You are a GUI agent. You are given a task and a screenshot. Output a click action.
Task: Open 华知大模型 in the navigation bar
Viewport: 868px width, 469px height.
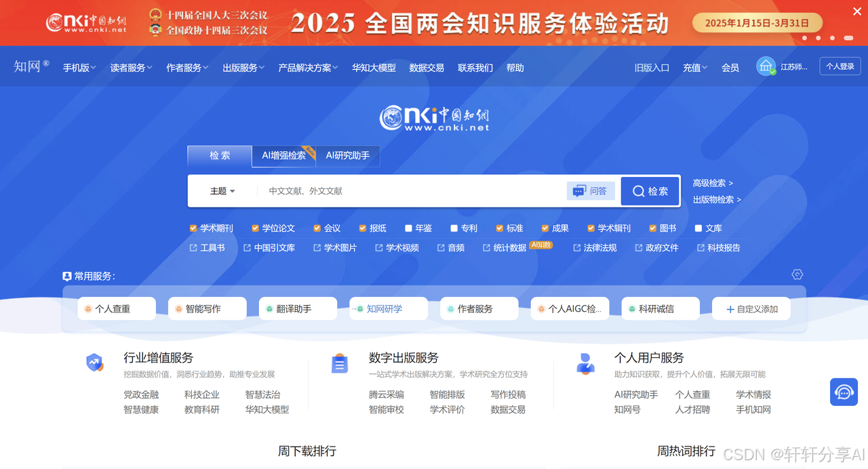[374, 68]
